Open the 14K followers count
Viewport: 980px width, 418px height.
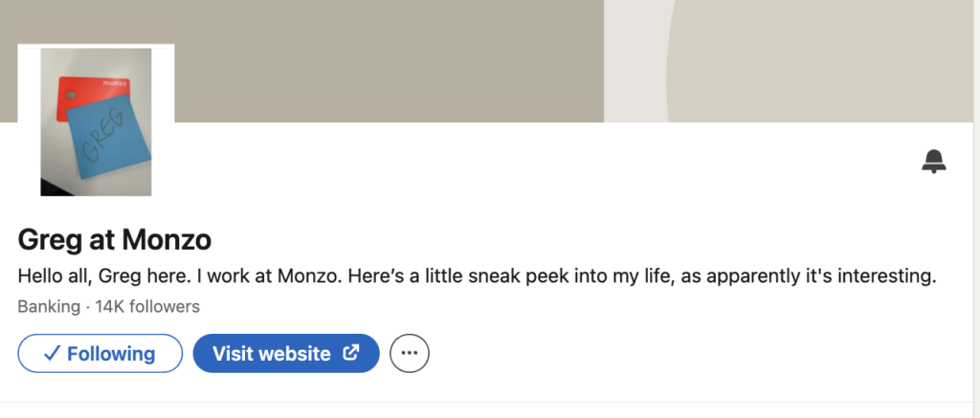coord(147,307)
